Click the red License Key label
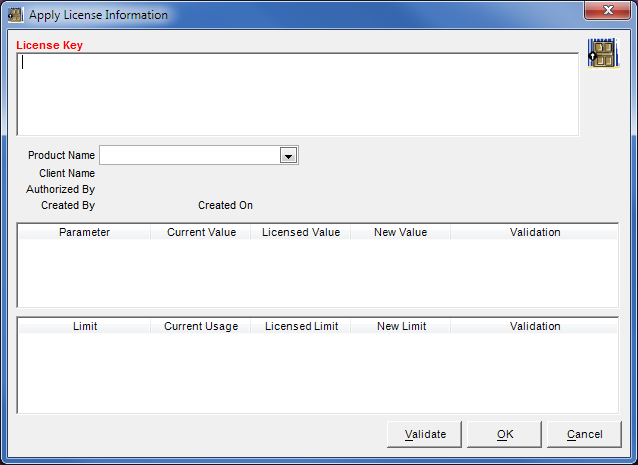Viewport: 638px width, 465px height. click(x=49, y=45)
